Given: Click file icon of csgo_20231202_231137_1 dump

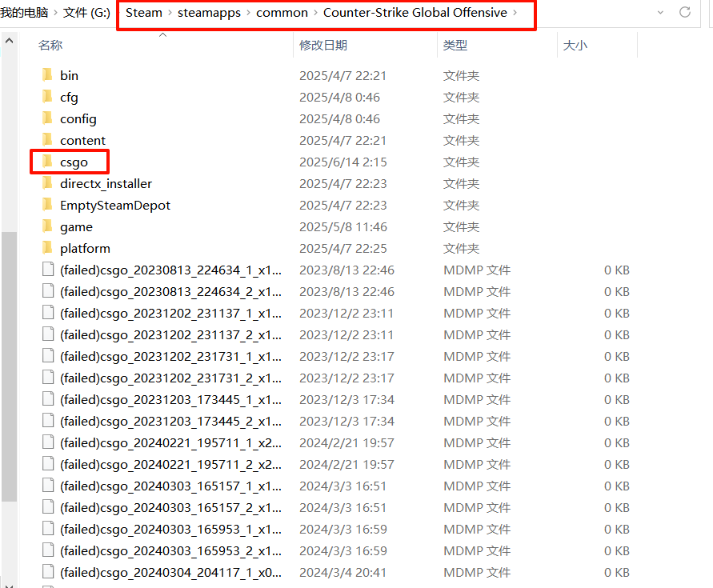Looking at the screenshot, I should coord(48,313).
